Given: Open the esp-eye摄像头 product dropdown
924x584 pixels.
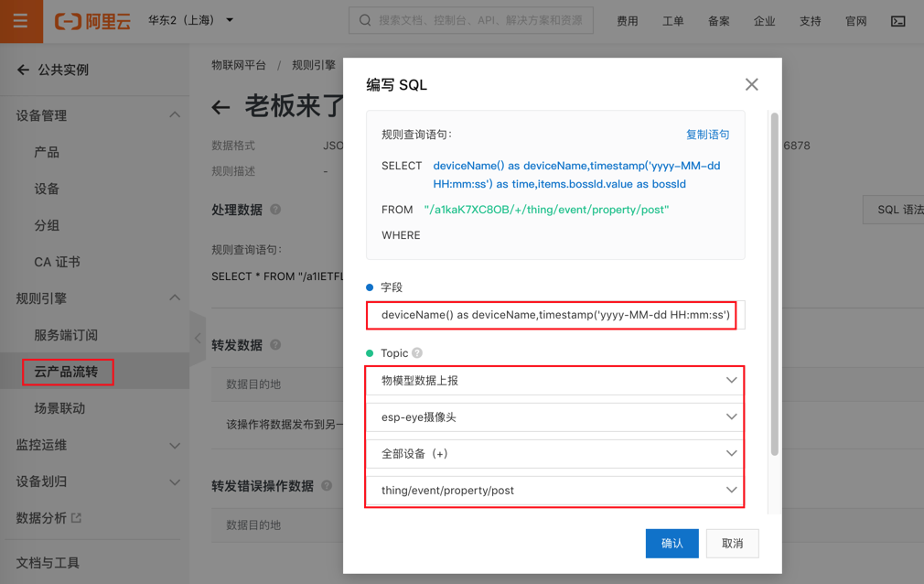Looking at the screenshot, I should point(552,416).
